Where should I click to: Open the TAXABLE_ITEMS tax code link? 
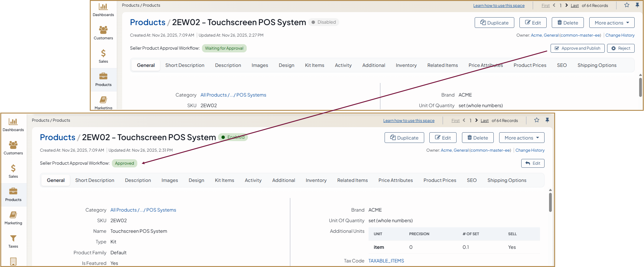386,261
